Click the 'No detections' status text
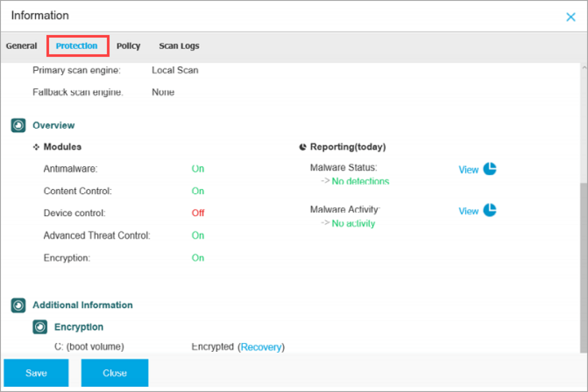The image size is (588, 392). [x=360, y=181]
